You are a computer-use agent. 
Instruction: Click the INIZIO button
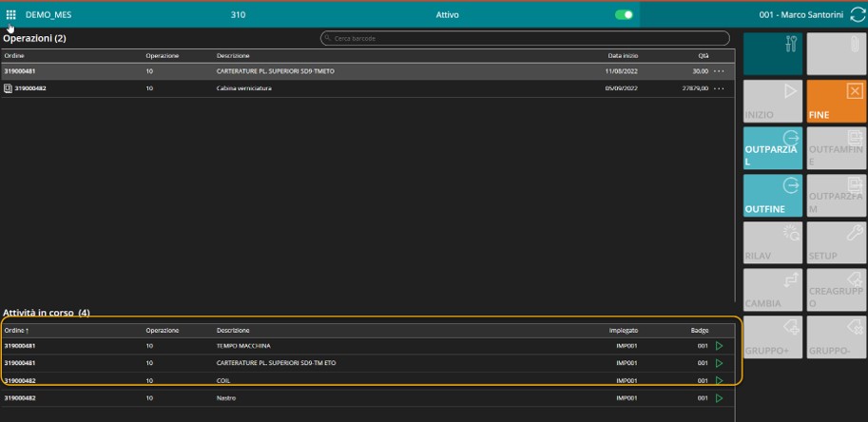coord(773,101)
